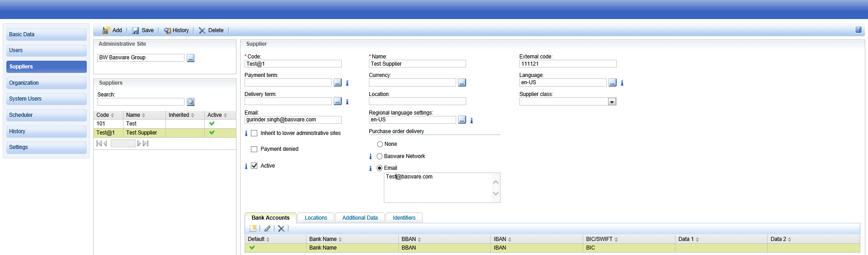Viewport: 868px width, 255px height.
Task: Click the supplier search magnifier icon
Action: [x=191, y=102]
